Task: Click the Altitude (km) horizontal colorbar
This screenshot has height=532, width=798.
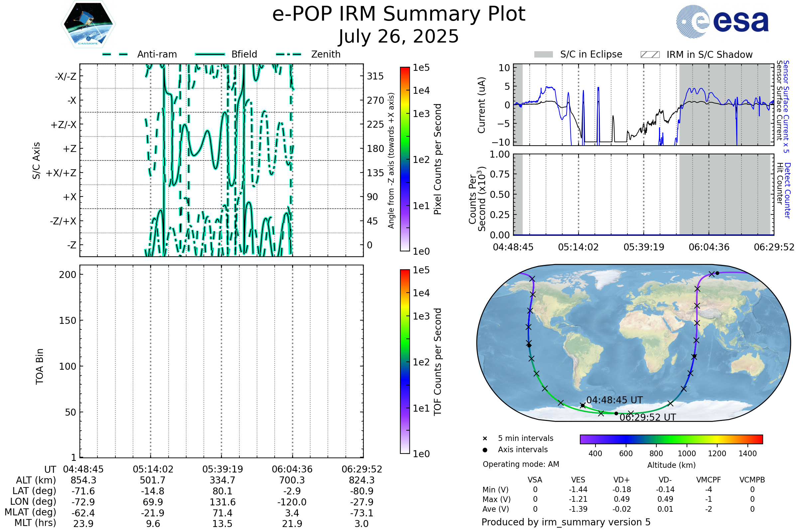Action: (x=671, y=439)
